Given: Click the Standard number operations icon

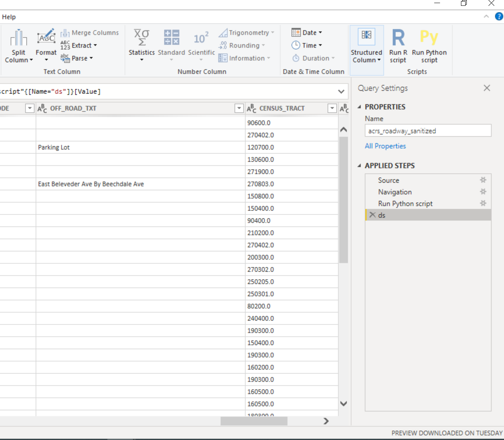Looking at the screenshot, I should click(171, 45).
